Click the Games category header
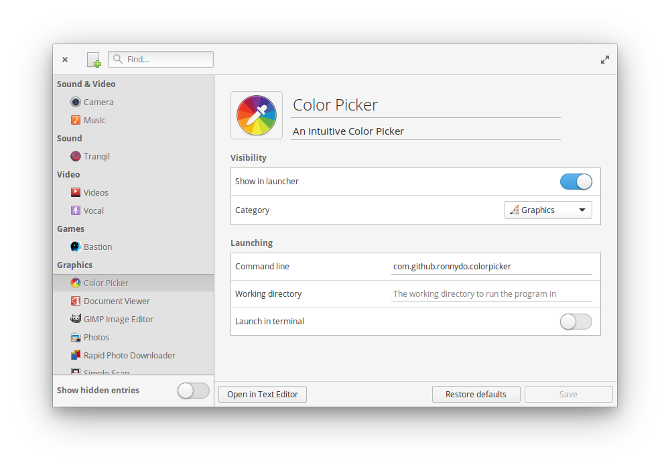Viewport: 670px width, 469px height. (71, 229)
